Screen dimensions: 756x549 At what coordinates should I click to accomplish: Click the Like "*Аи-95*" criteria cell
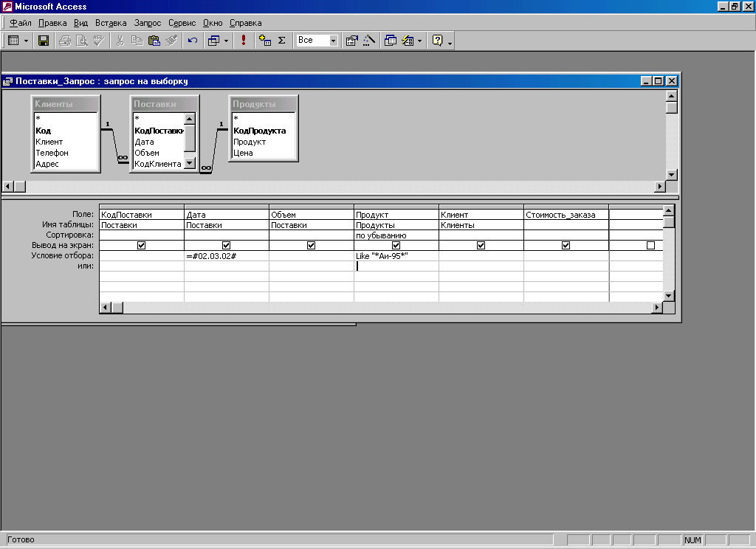(x=396, y=256)
